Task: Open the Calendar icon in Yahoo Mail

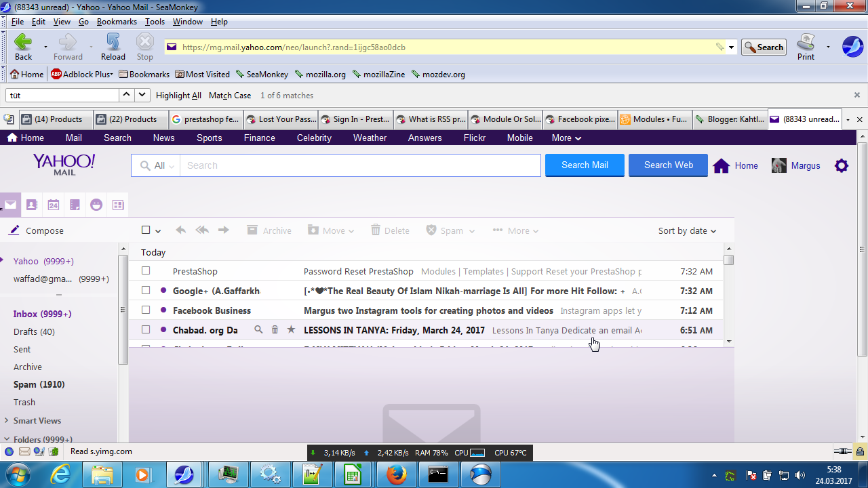Action: pos(54,205)
